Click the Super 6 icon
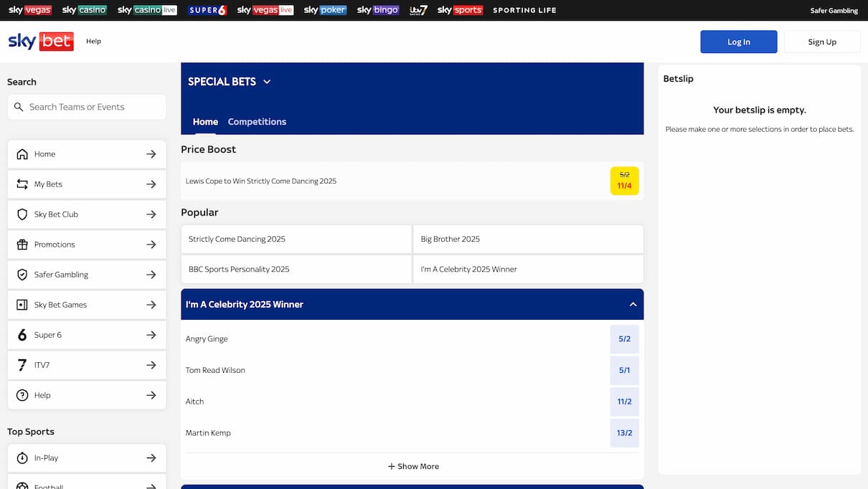868x489 pixels. (x=22, y=334)
